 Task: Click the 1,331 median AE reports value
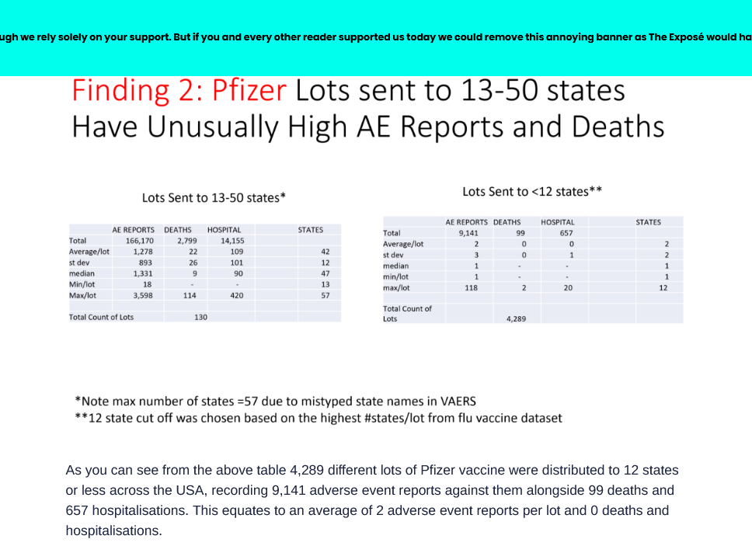[143, 273]
